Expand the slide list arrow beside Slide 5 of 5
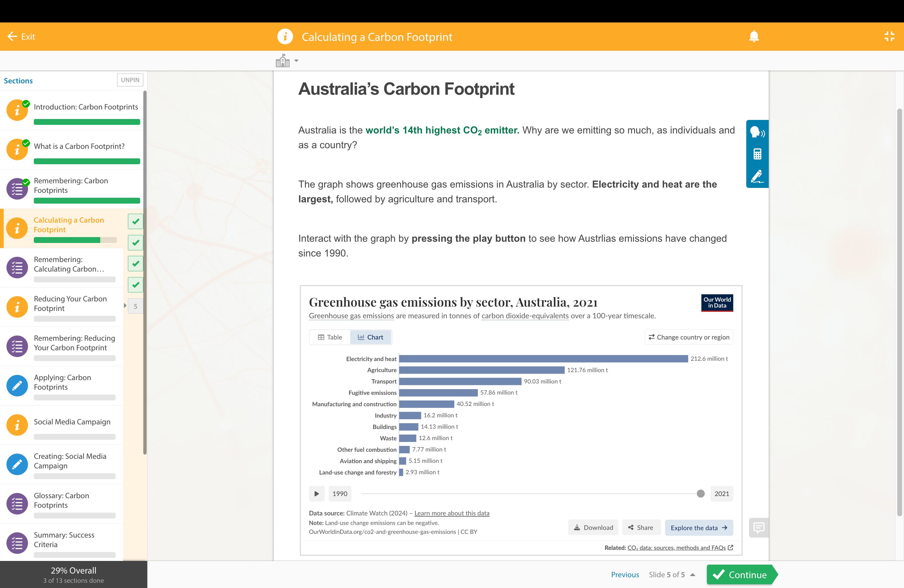 click(692, 575)
